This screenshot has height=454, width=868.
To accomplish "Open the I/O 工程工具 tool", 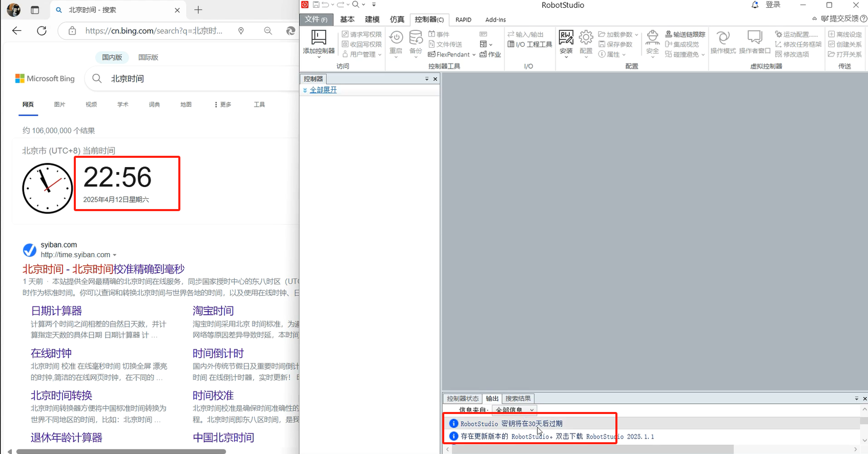I will pos(530,45).
